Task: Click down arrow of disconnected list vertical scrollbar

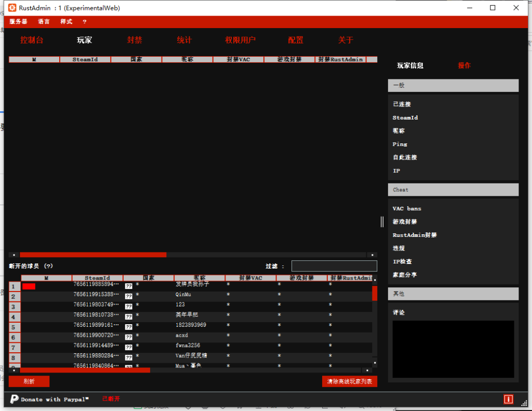Action: pos(375,363)
